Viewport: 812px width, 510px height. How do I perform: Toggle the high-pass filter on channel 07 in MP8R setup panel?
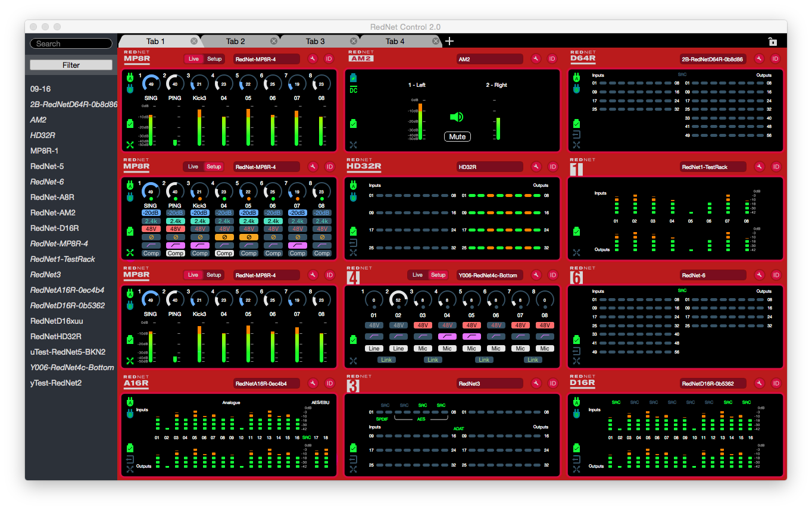[x=297, y=245]
